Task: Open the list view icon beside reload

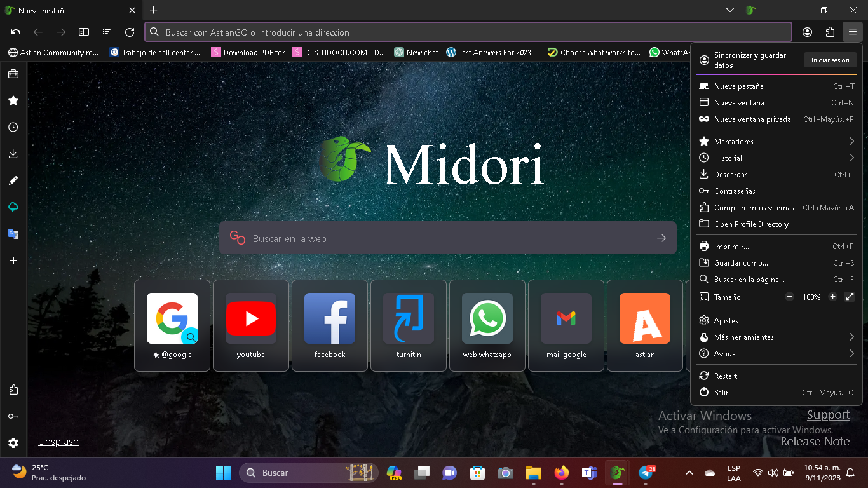Action: [107, 32]
